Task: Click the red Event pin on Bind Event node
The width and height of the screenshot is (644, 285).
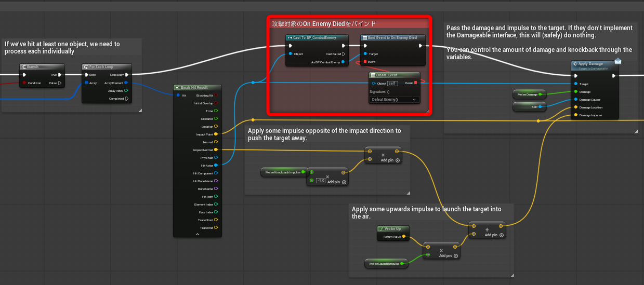Action: tap(365, 62)
